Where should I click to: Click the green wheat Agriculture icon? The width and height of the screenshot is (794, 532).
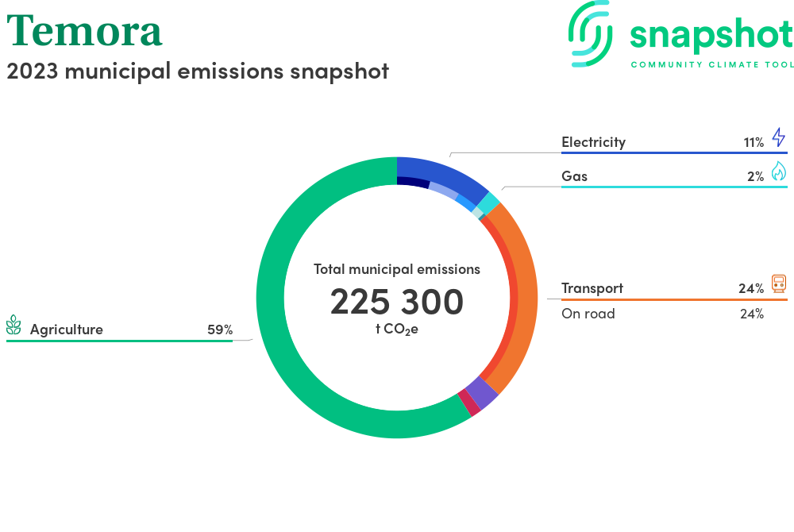tap(13, 326)
